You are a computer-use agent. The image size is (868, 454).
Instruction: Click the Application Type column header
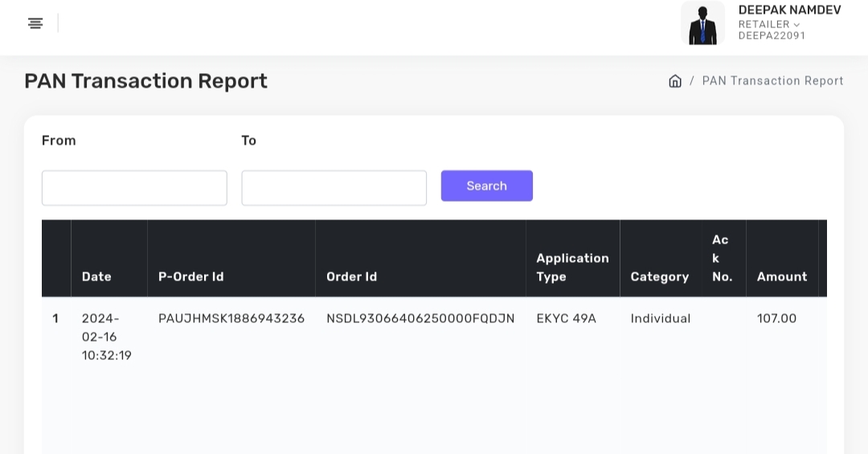pyautogui.click(x=572, y=268)
